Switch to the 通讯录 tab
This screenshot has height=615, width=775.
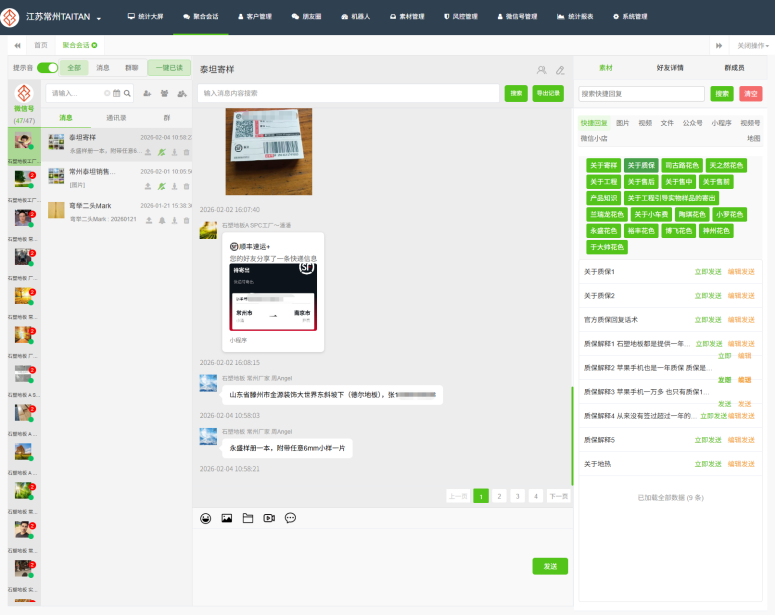116,118
